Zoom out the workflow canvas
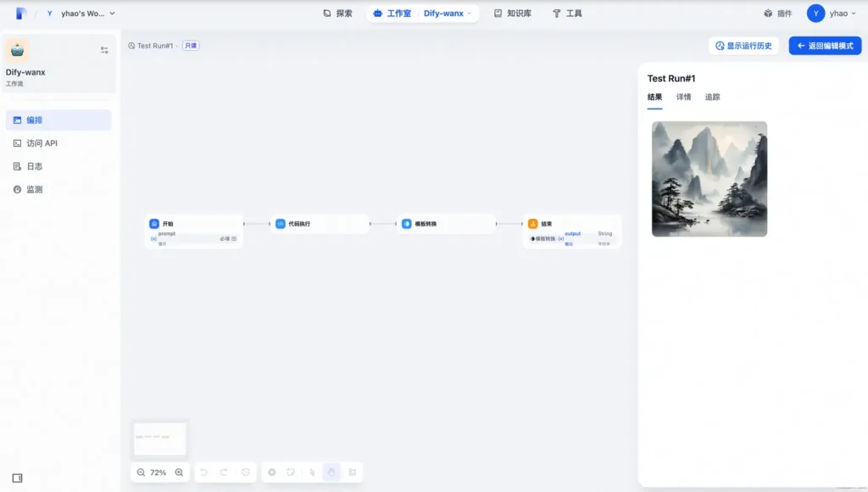This screenshot has height=492, width=868. (x=141, y=472)
